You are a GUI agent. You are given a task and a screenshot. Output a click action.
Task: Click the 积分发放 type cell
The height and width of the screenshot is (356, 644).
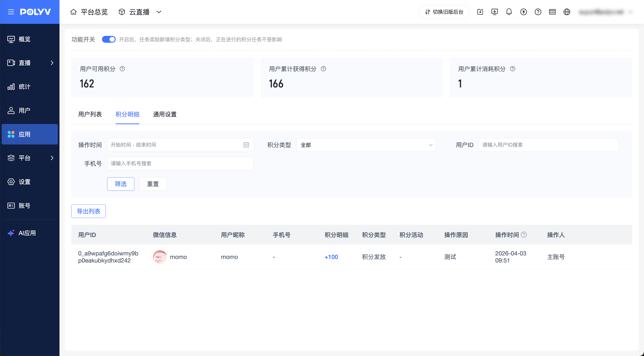(374, 257)
